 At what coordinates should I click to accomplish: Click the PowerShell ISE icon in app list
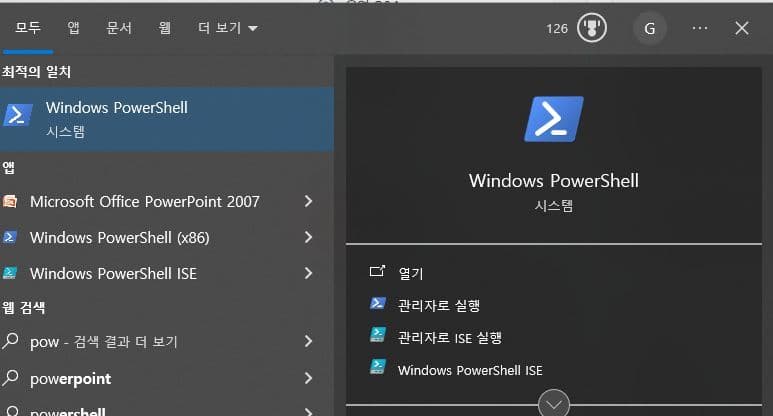(x=10, y=273)
